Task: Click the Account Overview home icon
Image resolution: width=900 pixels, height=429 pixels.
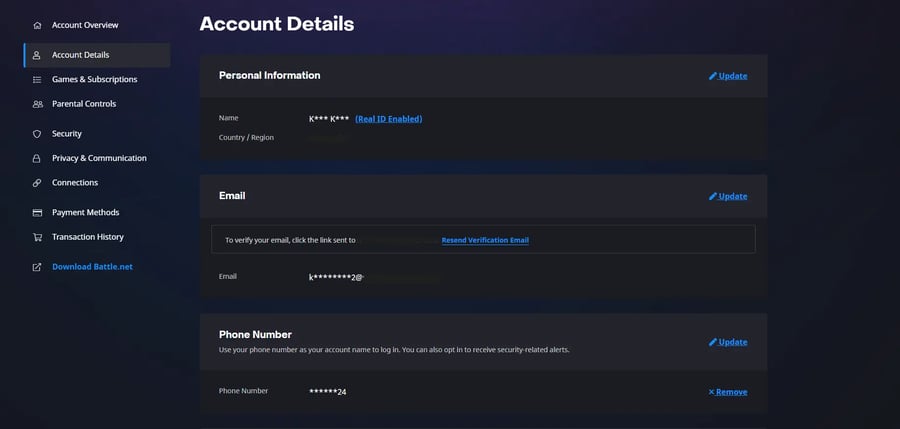Action: click(37, 25)
